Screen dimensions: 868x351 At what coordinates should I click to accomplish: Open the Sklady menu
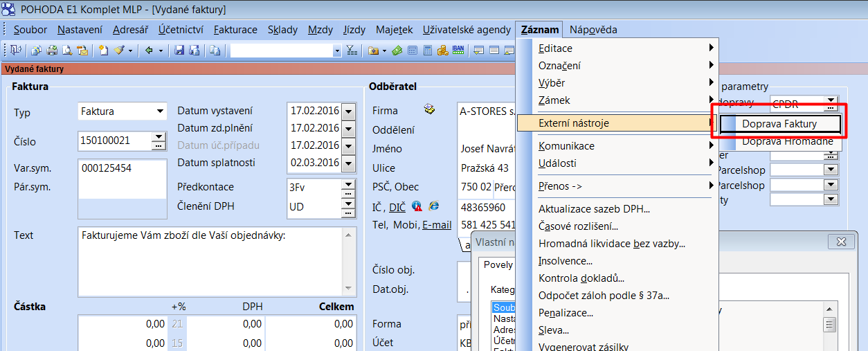[282, 30]
